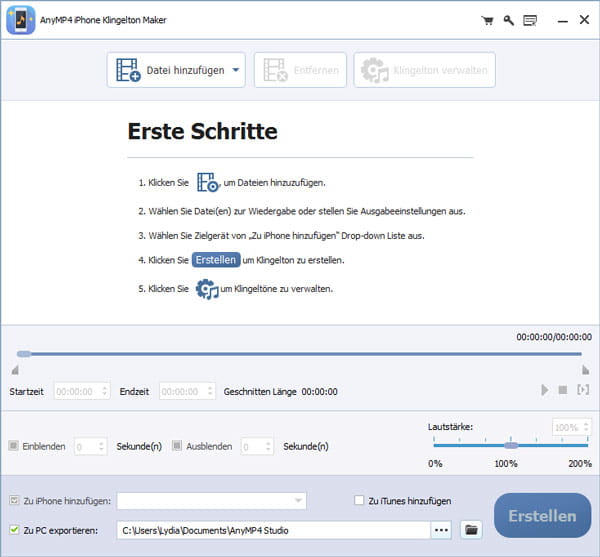600x557 pixels.
Task: Toggle the Zu PC exportieren checkbox
Action: [13, 529]
